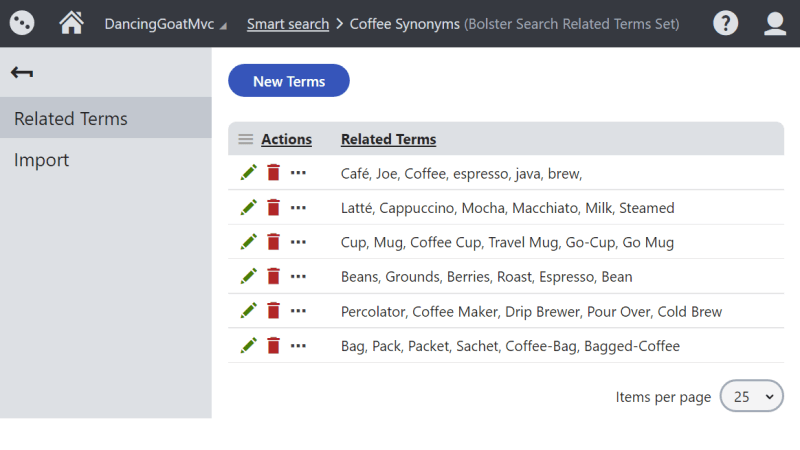
Task: Select Related Terms in the sidebar
Action: point(71,118)
